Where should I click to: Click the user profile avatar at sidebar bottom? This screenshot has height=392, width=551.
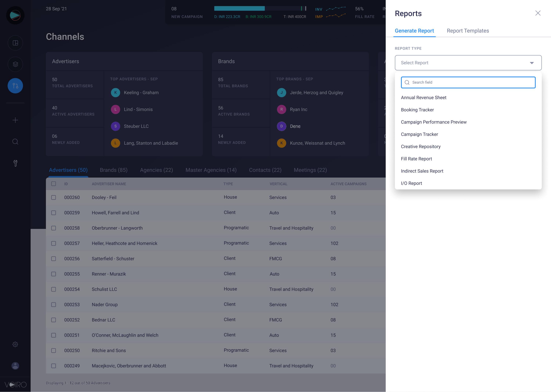(15, 366)
